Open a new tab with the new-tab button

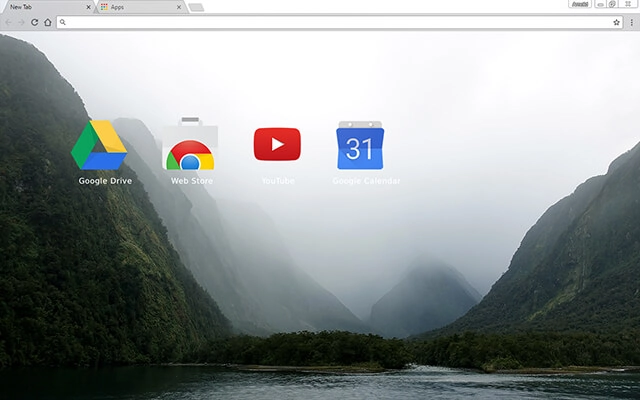point(196,7)
